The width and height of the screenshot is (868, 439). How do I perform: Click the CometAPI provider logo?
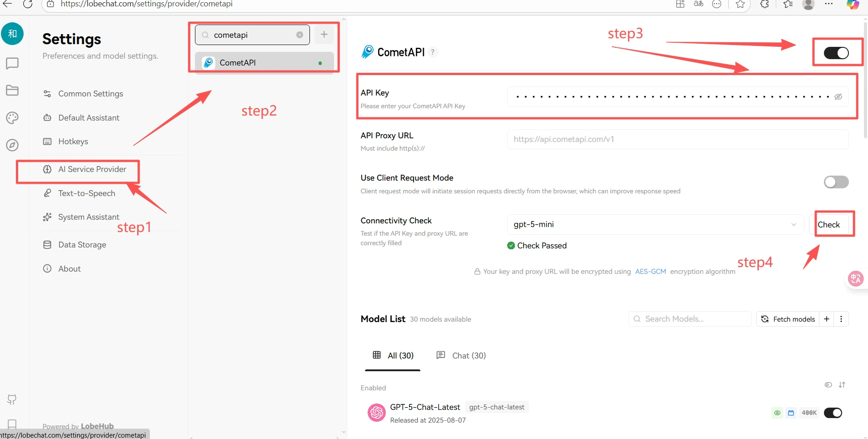(x=367, y=51)
